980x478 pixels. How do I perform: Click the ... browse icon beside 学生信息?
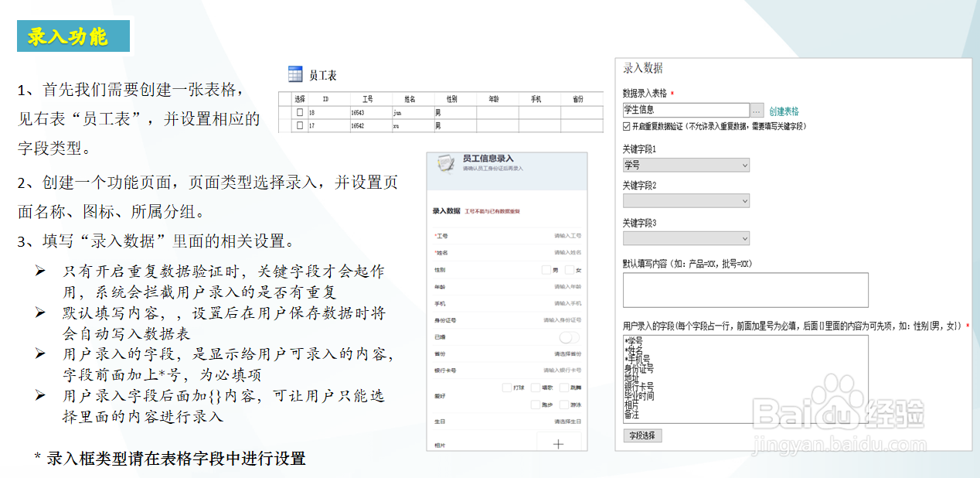[755, 111]
